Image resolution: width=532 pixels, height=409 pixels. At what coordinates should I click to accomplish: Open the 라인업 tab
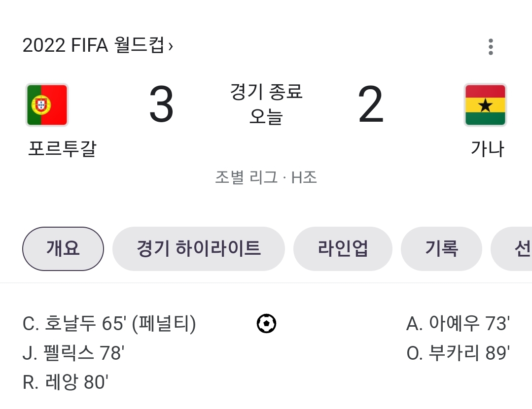(343, 248)
